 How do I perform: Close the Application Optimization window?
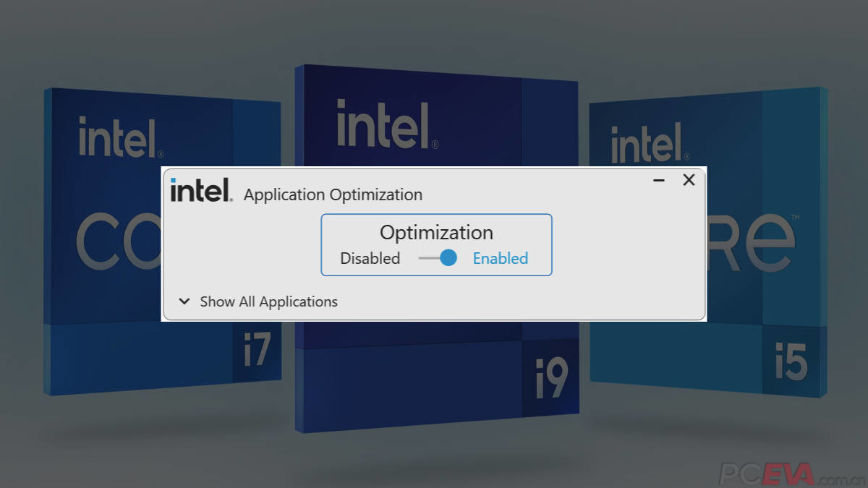(689, 180)
